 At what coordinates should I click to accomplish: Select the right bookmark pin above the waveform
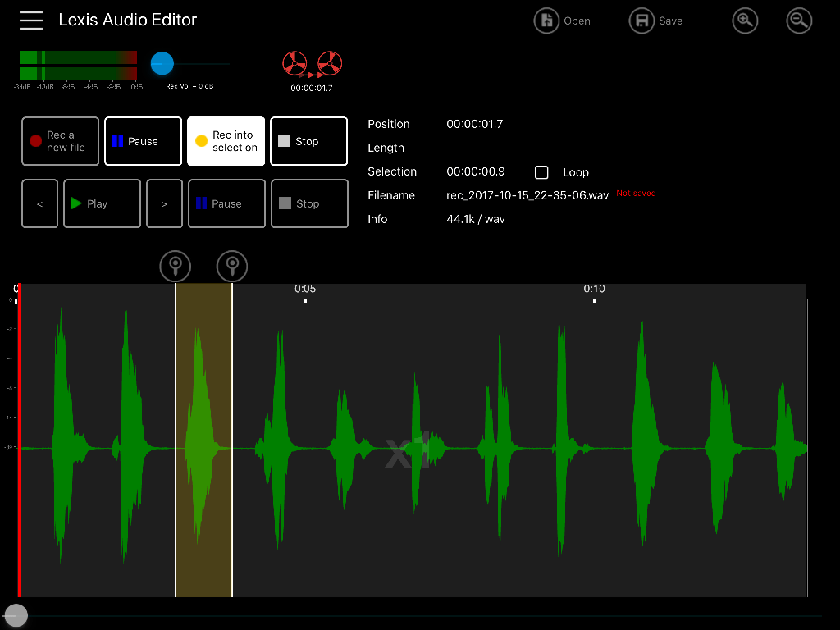click(x=232, y=266)
